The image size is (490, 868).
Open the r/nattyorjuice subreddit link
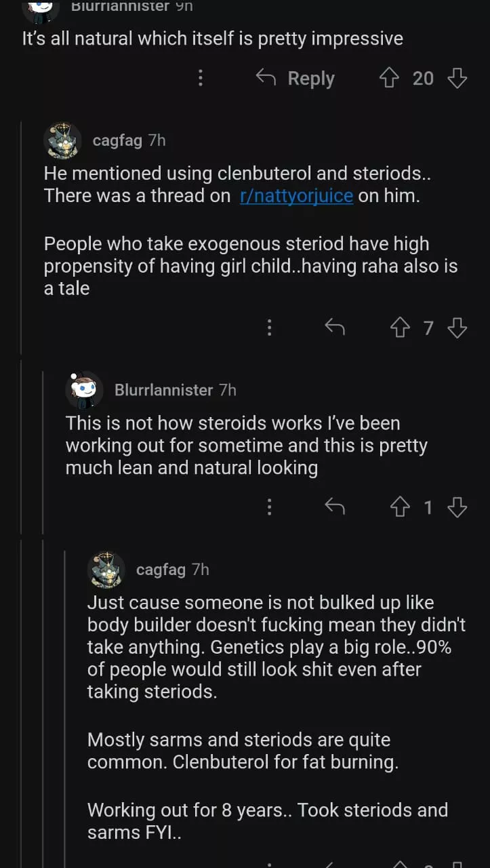pyautogui.click(x=296, y=196)
